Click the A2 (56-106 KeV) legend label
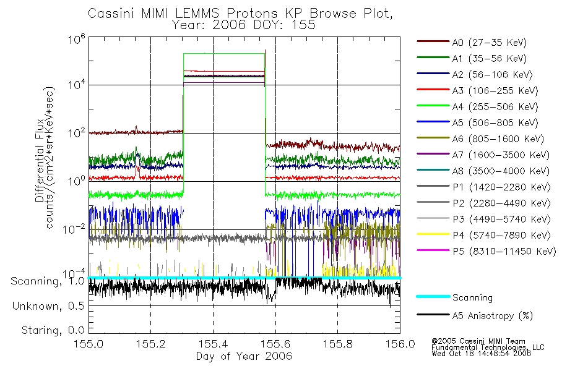 pos(492,75)
